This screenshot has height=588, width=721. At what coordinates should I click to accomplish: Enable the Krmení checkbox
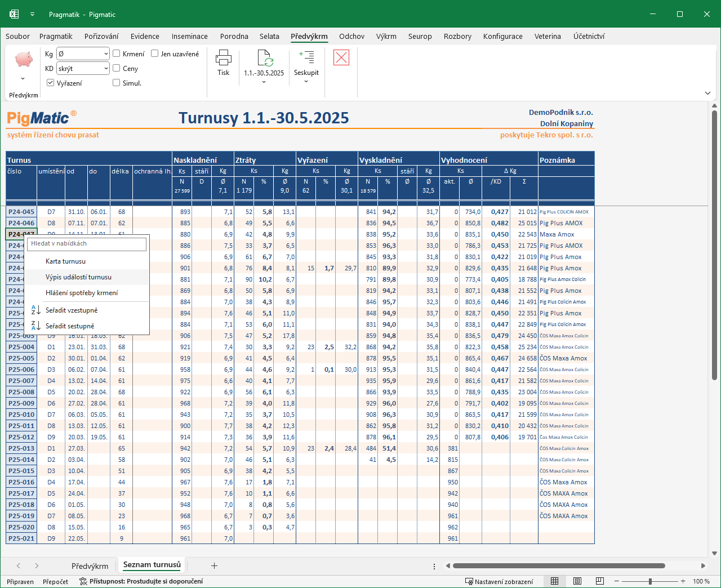click(117, 54)
